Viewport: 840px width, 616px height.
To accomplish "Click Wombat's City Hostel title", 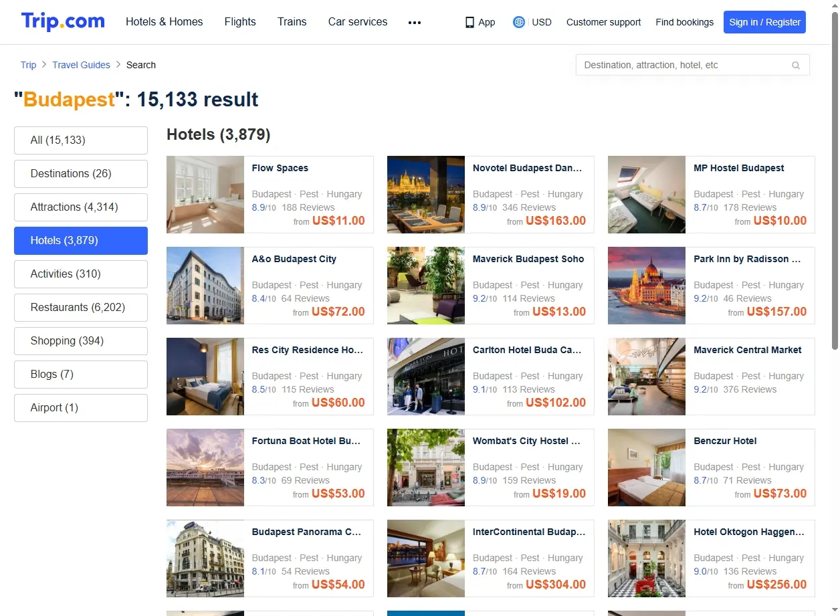I will (527, 441).
